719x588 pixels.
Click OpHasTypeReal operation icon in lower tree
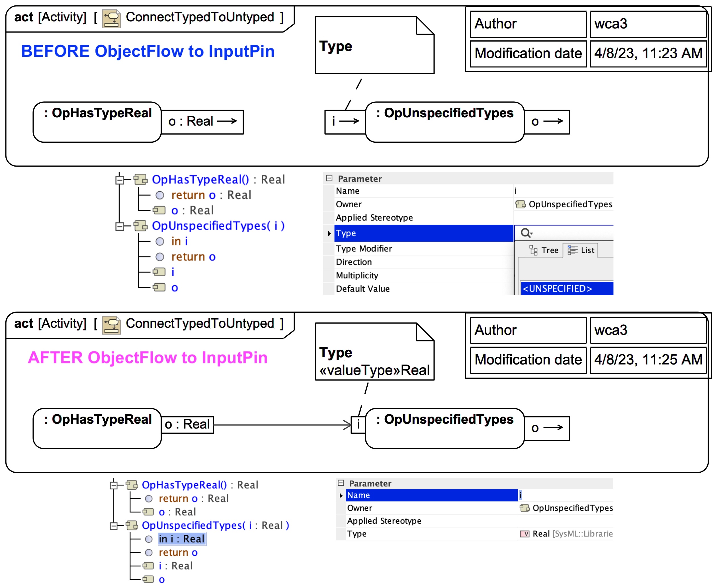click(x=132, y=485)
